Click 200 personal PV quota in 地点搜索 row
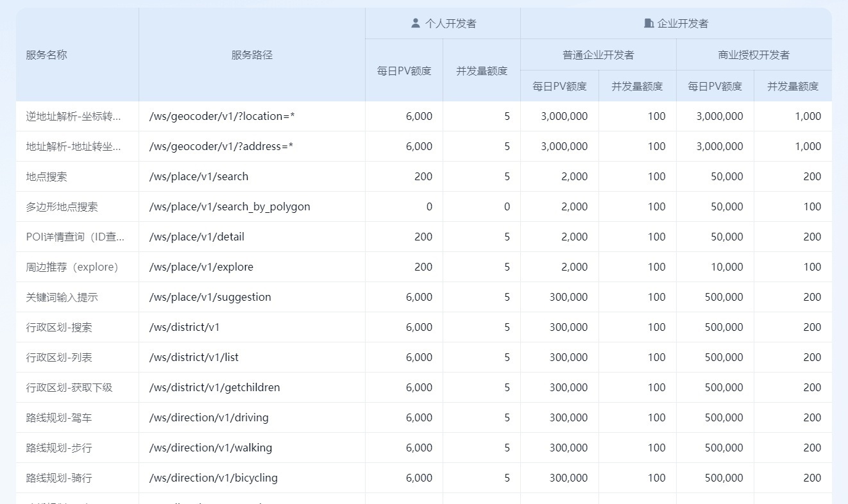Screen dimensions: 848x504 [423, 176]
